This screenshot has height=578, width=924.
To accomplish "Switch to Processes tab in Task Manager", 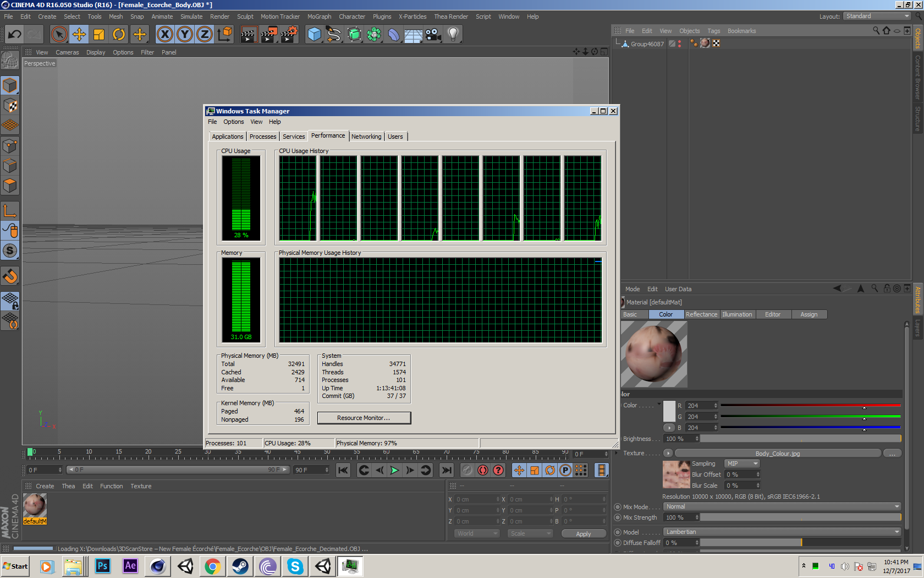I will [x=263, y=137].
